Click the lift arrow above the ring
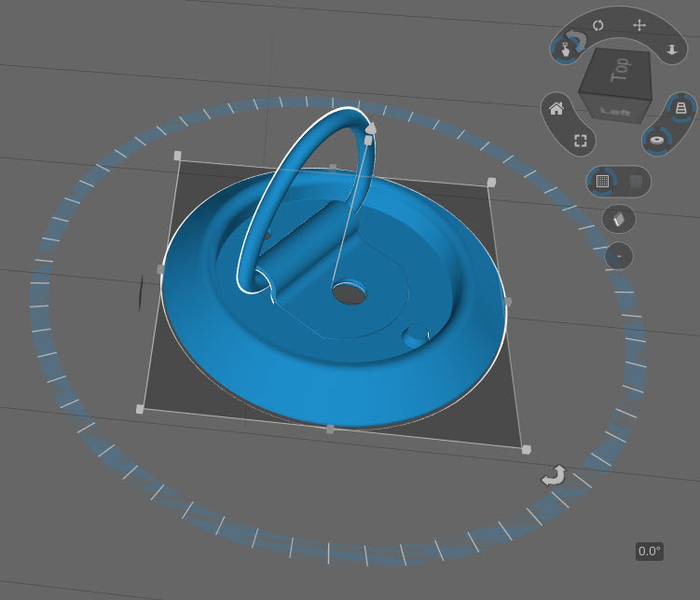The image size is (700, 600). 371,128
